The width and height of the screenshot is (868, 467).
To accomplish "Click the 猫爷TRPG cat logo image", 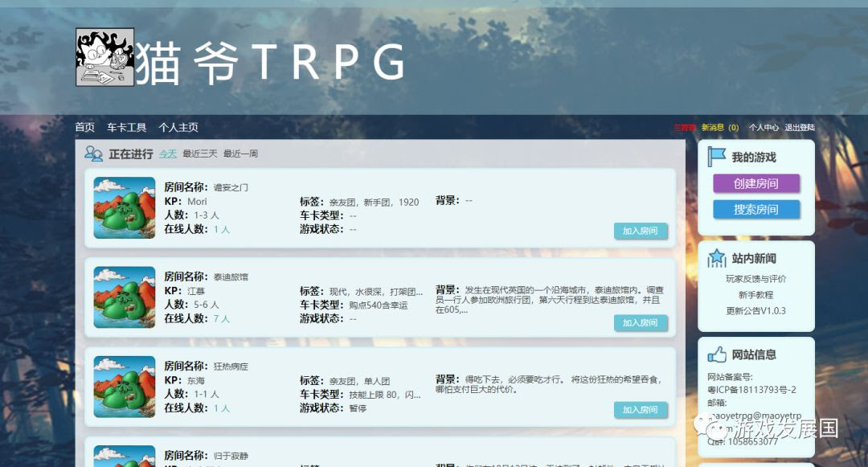I will (x=104, y=57).
